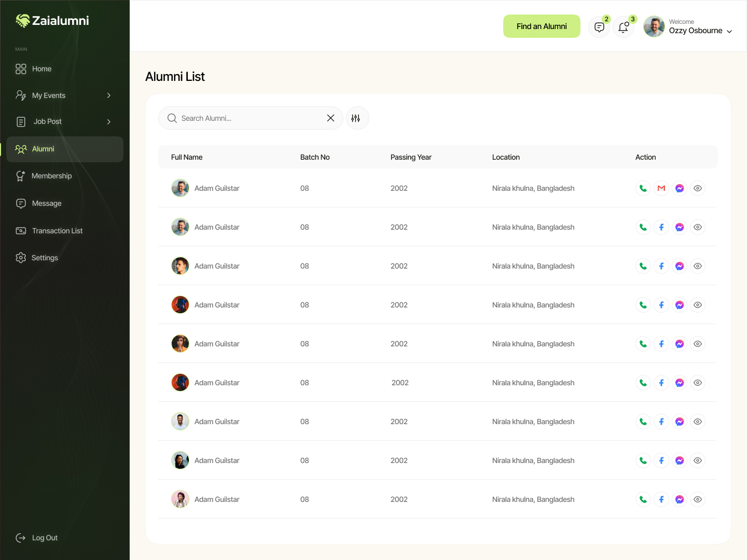Screen dimensions: 747x560
Task: Click the notifications bell with 3 alerts
Action: pyautogui.click(x=624, y=26)
